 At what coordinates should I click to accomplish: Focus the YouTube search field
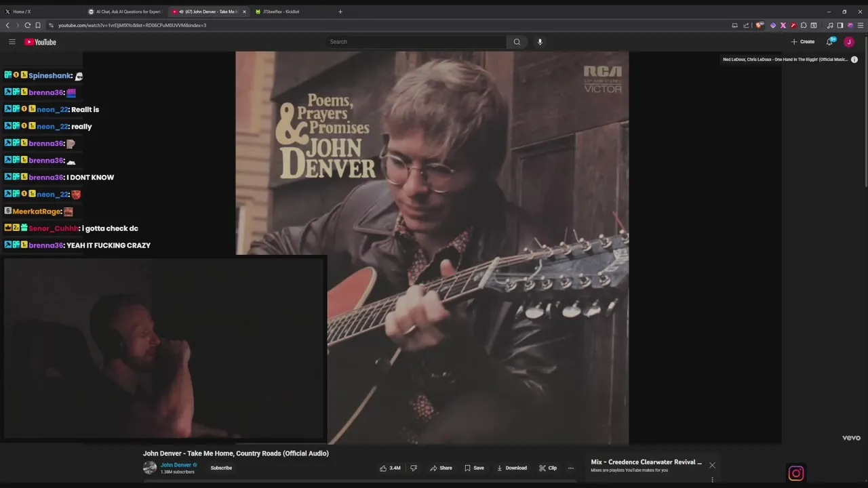[x=416, y=42]
